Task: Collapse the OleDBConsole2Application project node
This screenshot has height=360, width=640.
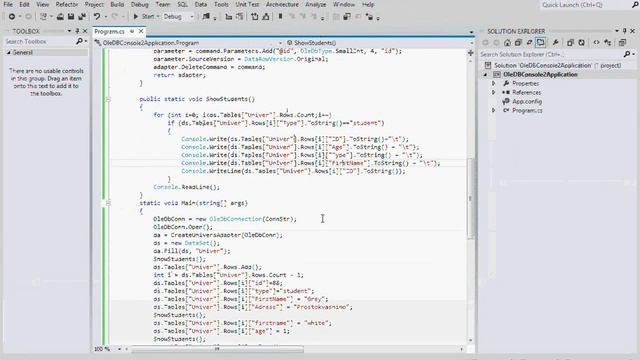Action: pyautogui.click(x=485, y=74)
